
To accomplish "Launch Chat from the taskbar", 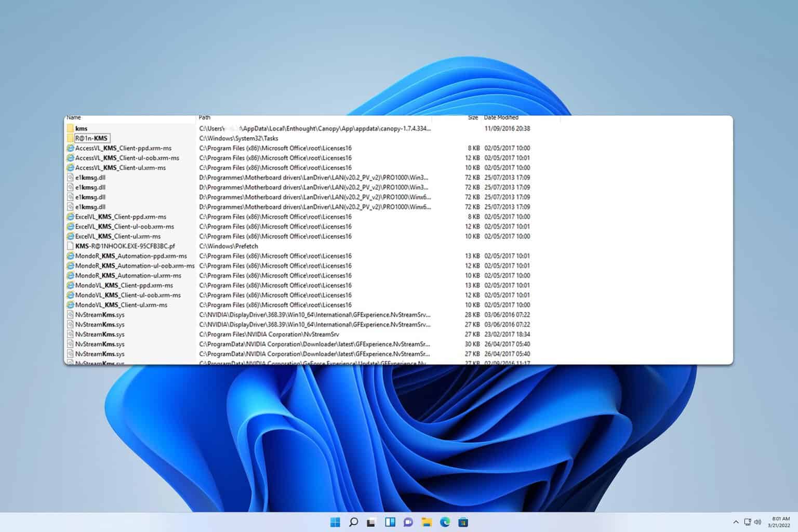I will coord(408,522).
